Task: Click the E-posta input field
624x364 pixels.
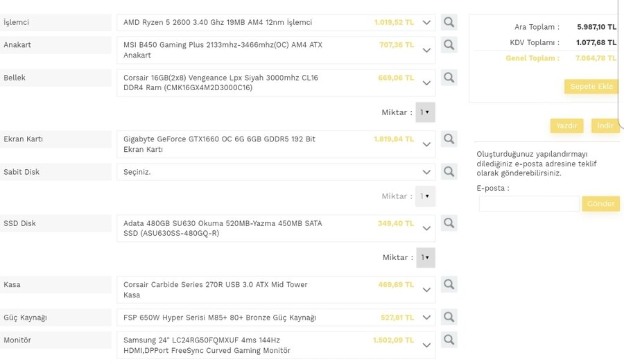Action: [529, 204]
